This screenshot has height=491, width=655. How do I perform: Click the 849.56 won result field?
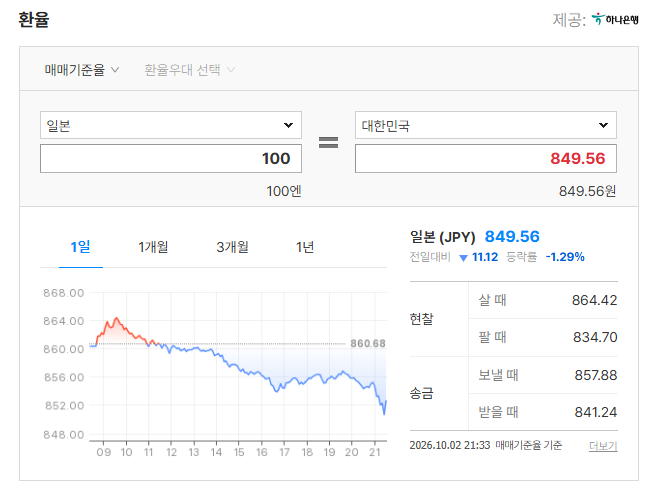pos(486,158)
